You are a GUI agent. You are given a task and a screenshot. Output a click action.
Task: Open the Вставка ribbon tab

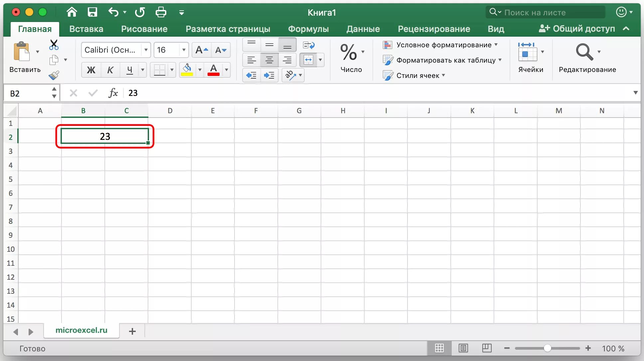pos(86,29)
